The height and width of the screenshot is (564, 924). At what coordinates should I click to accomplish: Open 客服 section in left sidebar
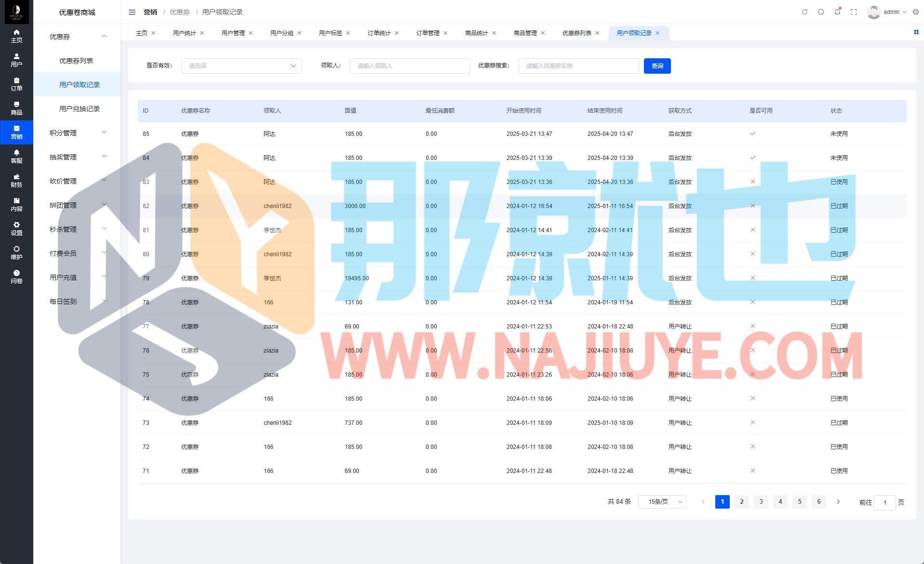(16, 157)
